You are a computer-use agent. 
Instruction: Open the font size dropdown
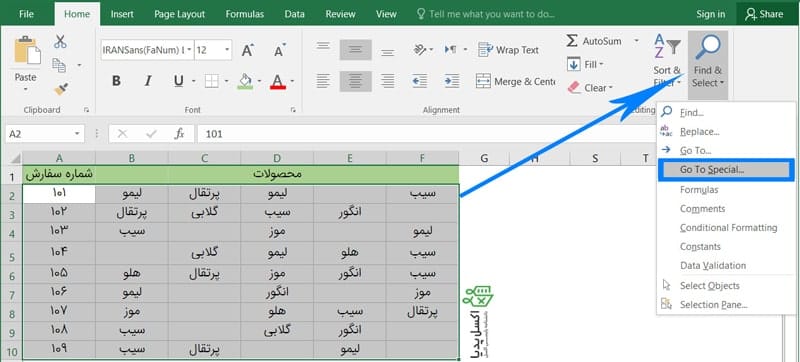point(227,50)
